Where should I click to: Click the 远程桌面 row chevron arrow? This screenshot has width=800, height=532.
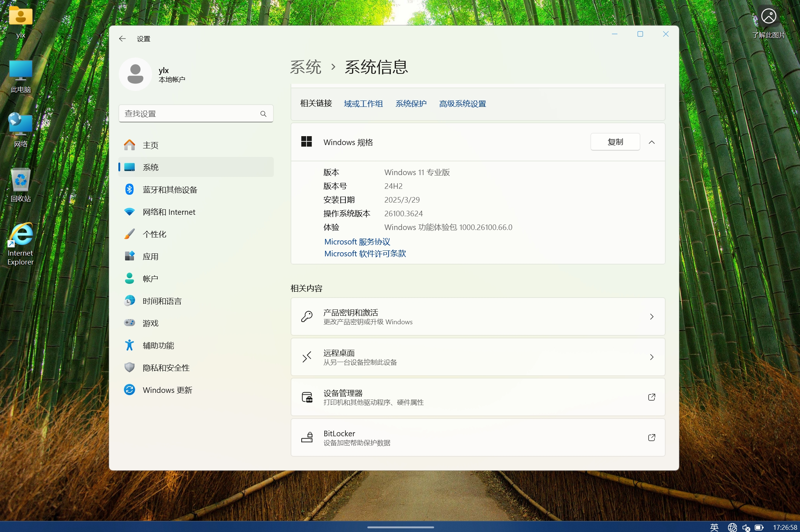(652, 357)
